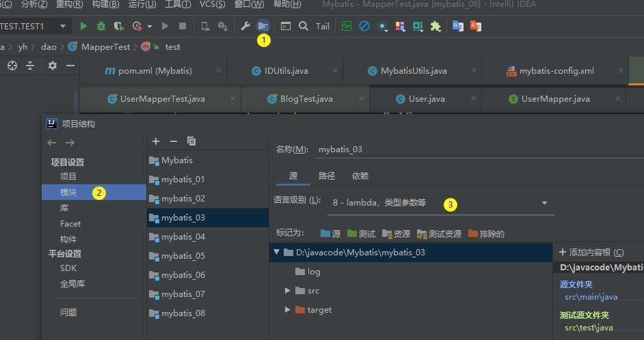Viewport: 644px width, 340px height.
Task: Select SDK under 平台设置
Action: click(68, 268)
